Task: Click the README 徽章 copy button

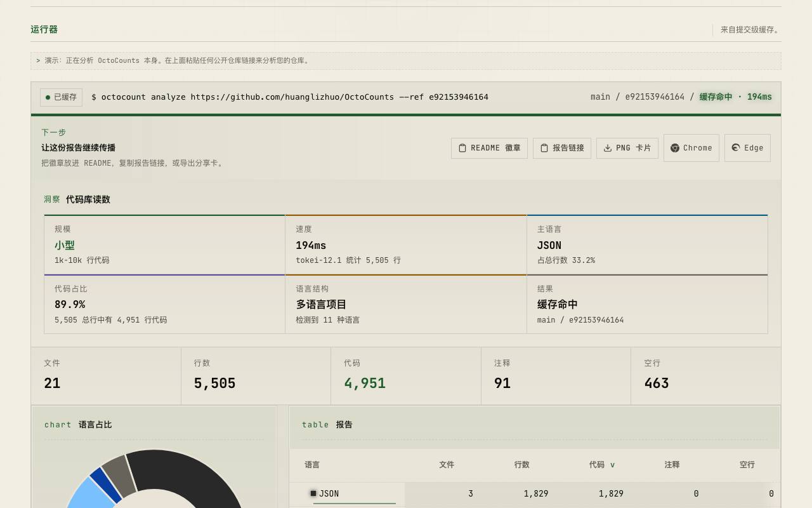Action: (489, 148)
